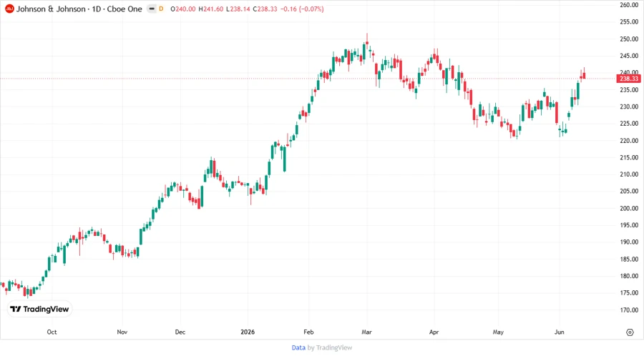Click the Jun label on time axis
Image resolution: width=644 pixels, height=356 pixels.
point(559,332)
